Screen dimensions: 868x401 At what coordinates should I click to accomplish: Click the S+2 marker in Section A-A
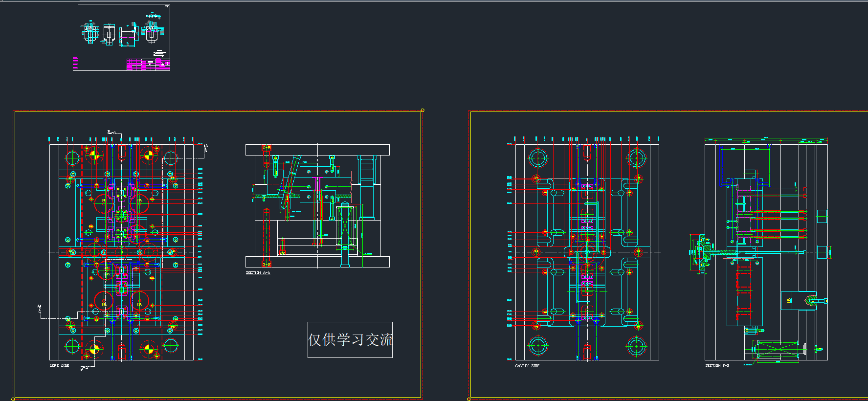point(267,265)
